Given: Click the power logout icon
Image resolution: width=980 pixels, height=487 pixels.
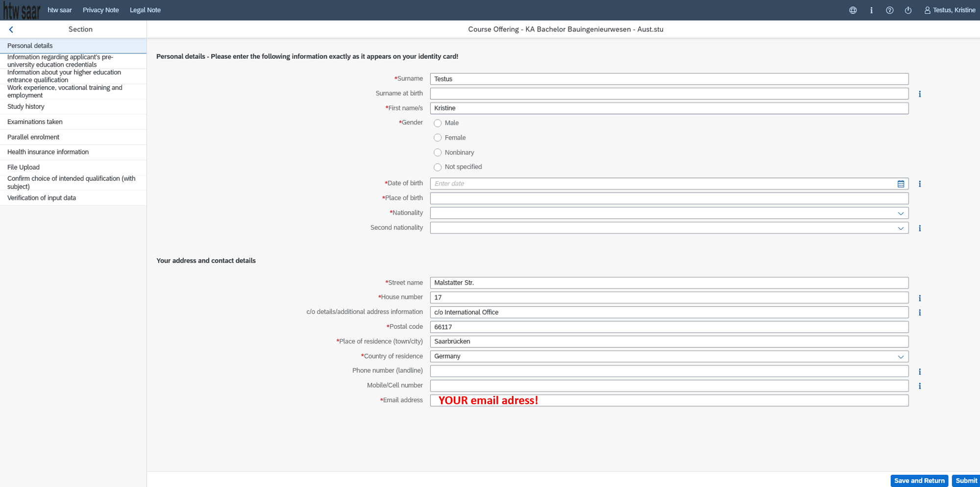Looking at the screenshot, I should point(908,10).
